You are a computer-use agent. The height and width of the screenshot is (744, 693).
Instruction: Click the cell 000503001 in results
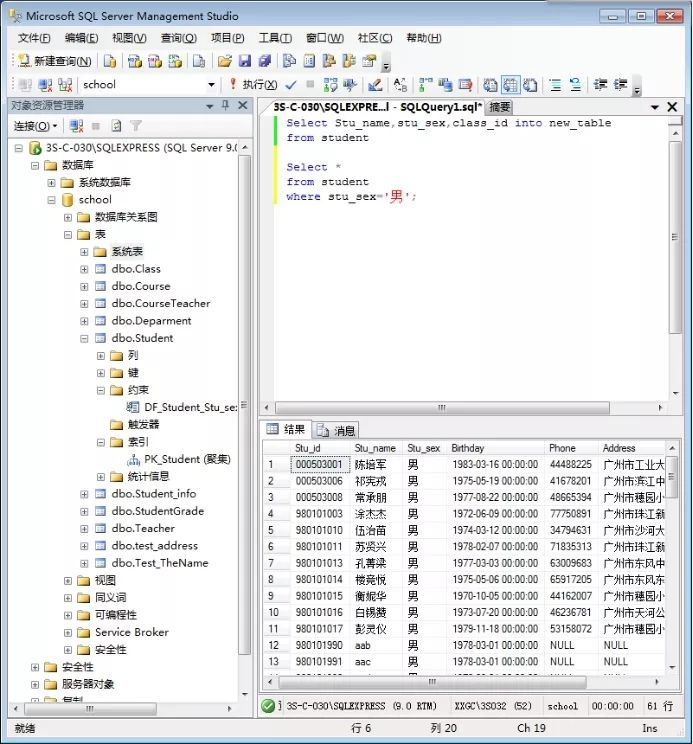319,465
